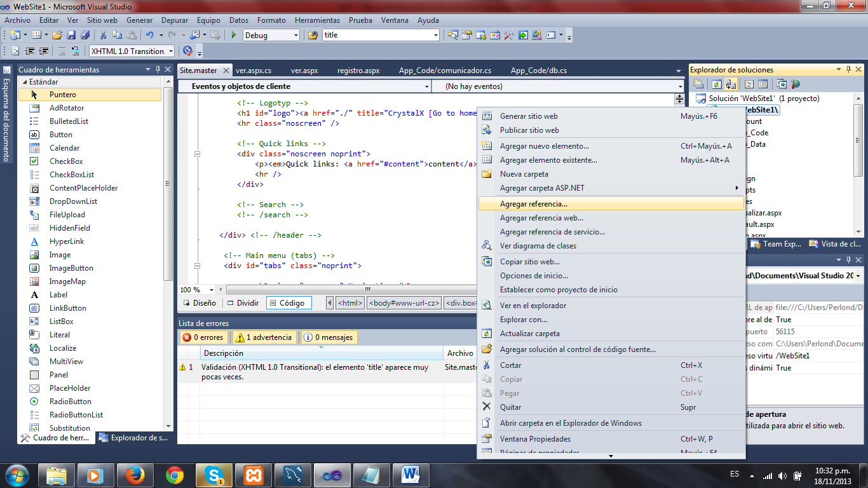The width and height of the screenshot is (868, 488).
Task: Click the Nest Related Files icon
Action: [731, 84]
